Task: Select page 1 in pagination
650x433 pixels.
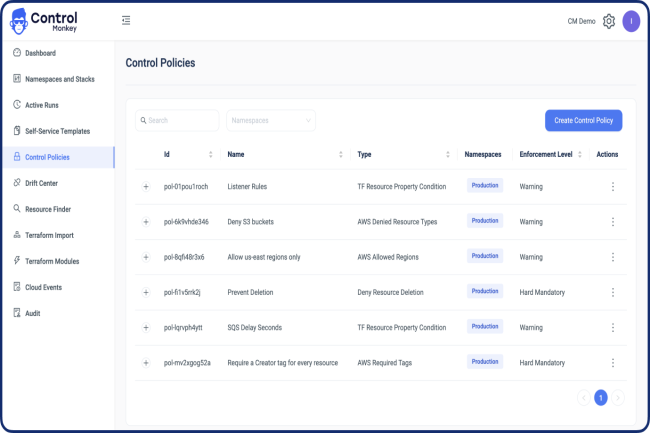Action: pos(600,398)
